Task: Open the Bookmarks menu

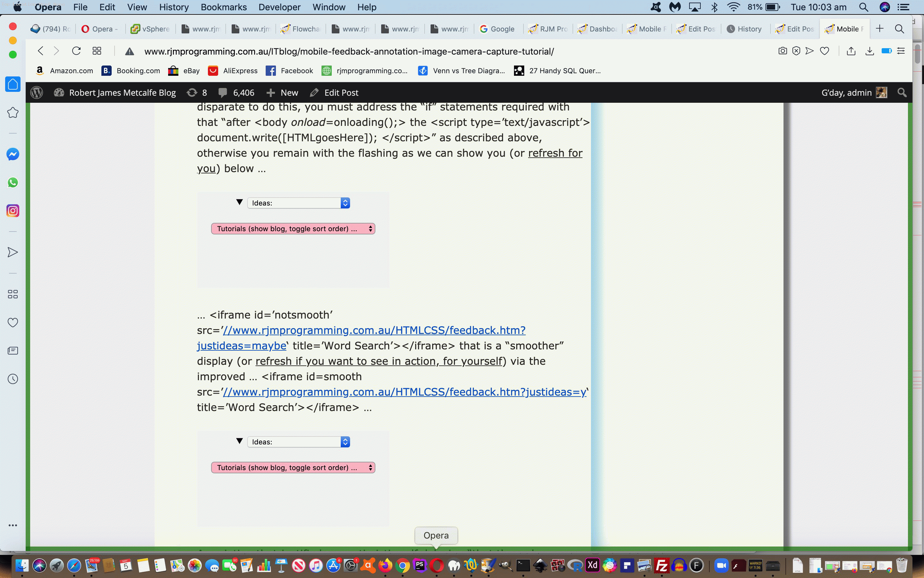Action: (224, 7)
